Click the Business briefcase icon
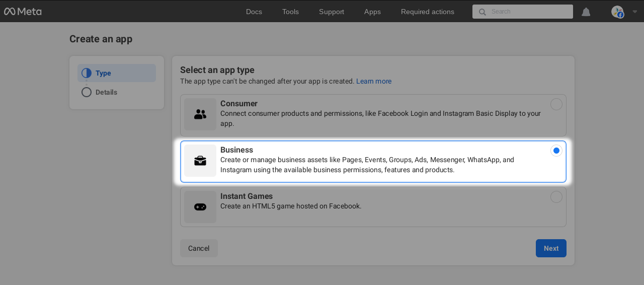This screenshot has width=644, height=285. tap(200, 161)
